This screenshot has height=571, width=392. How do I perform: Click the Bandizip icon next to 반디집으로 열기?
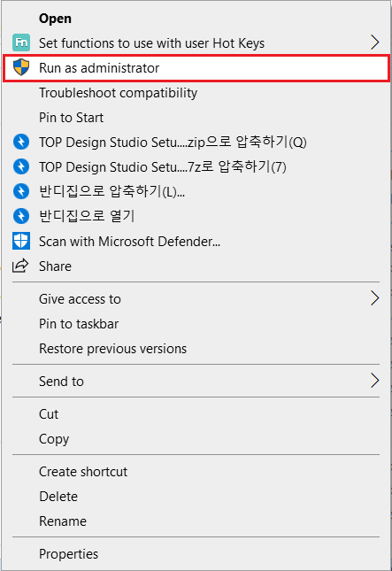click(x=21, y=216)
